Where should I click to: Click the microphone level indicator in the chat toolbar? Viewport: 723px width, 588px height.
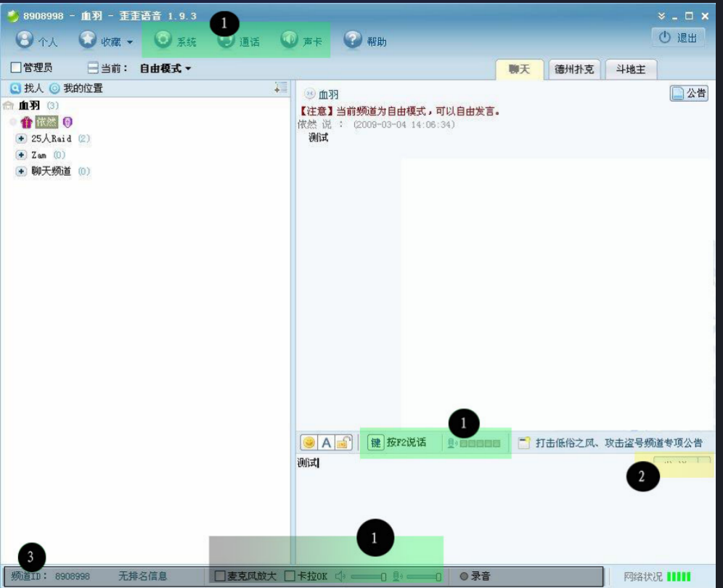(474, 444)
